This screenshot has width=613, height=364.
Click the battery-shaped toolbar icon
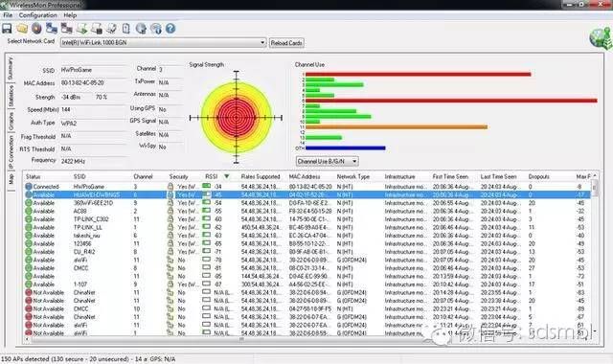125,28
